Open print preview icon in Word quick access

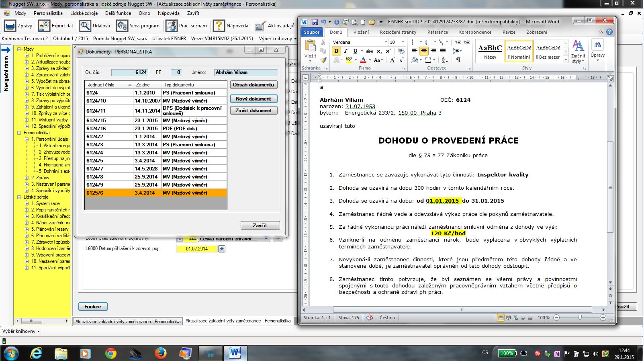pos(354,22)
